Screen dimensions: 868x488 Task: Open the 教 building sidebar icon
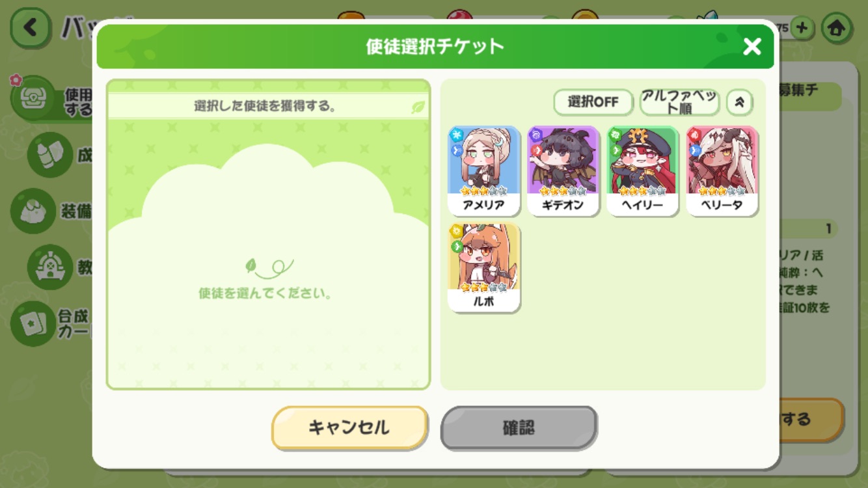coord(51,267)
